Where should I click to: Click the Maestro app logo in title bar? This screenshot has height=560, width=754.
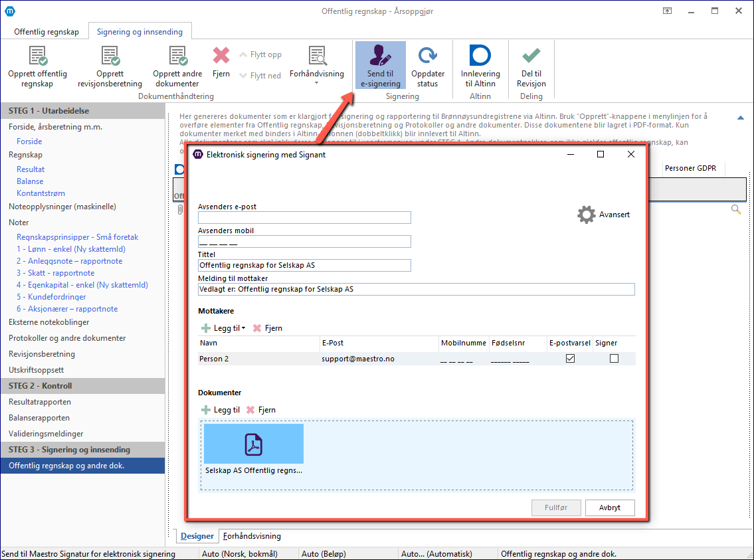[10, 11]
